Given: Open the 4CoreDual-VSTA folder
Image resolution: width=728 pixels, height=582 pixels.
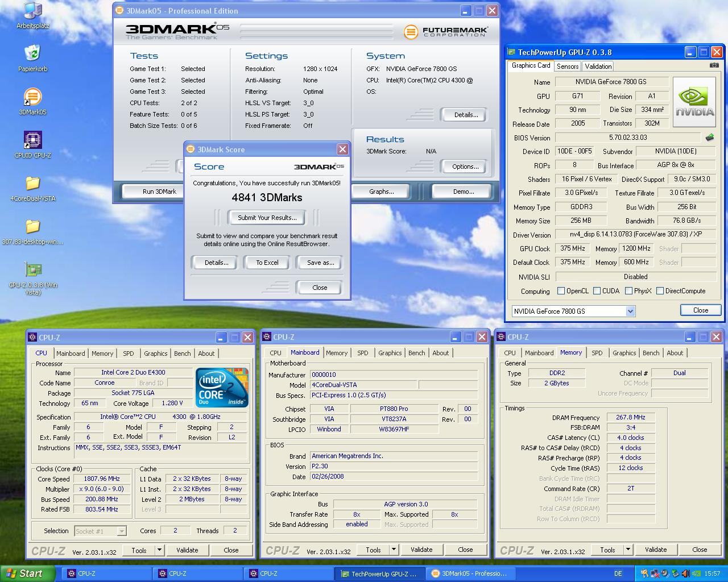Looking at the screenshot, I should (x=33, y=184).
